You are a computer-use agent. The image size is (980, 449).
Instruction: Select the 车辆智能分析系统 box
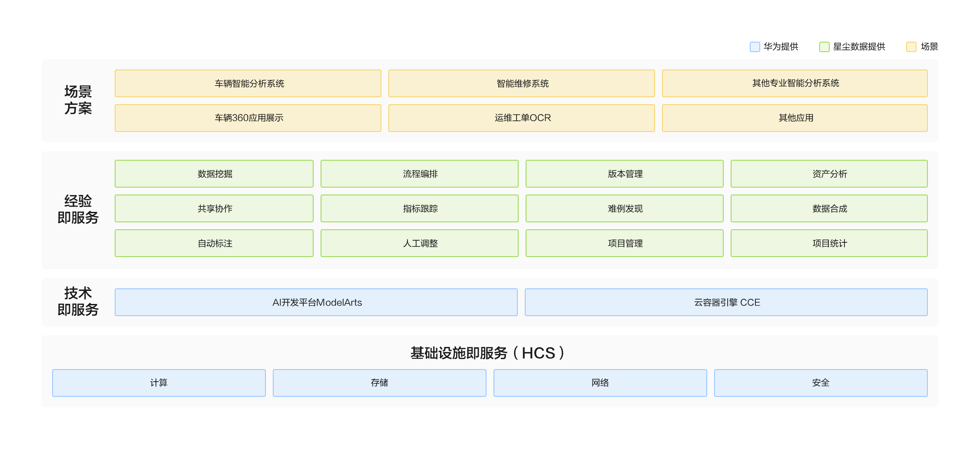[x=248, y=83]
